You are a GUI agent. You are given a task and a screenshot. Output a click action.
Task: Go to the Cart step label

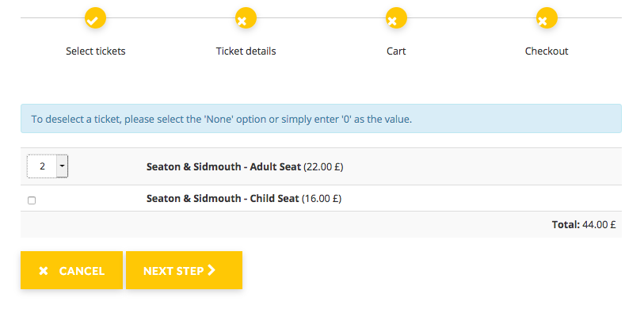tap(396, 51)
